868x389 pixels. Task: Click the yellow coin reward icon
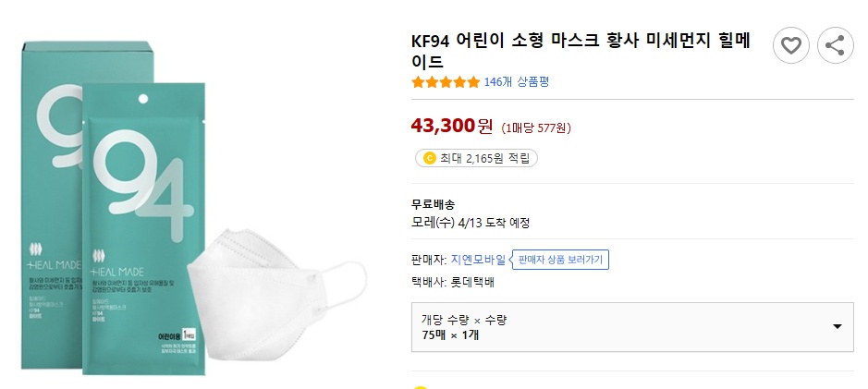(429, 158)
